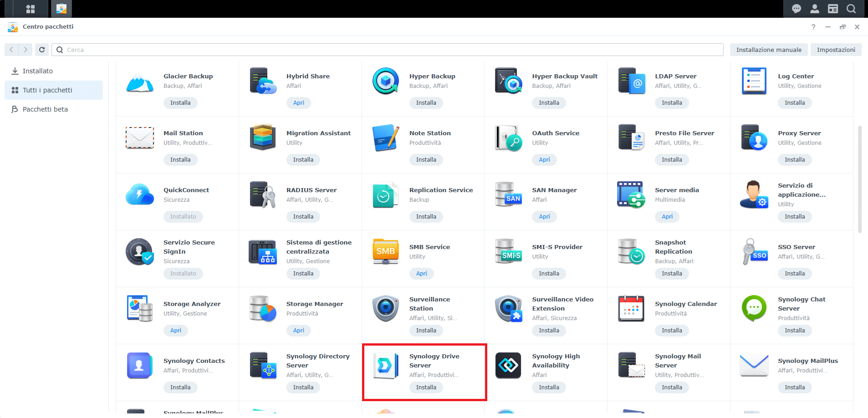Click the Synology Contacts icon

(140, 366)
